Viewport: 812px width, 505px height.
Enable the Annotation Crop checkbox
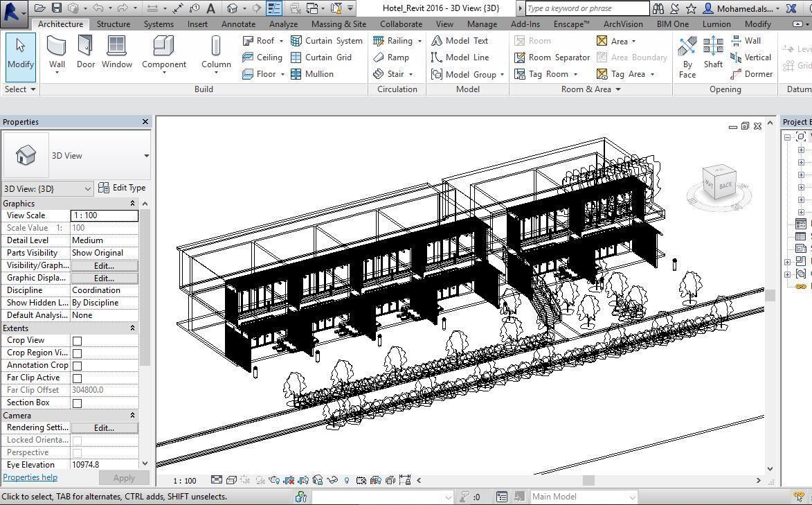(x=77, y=366)
